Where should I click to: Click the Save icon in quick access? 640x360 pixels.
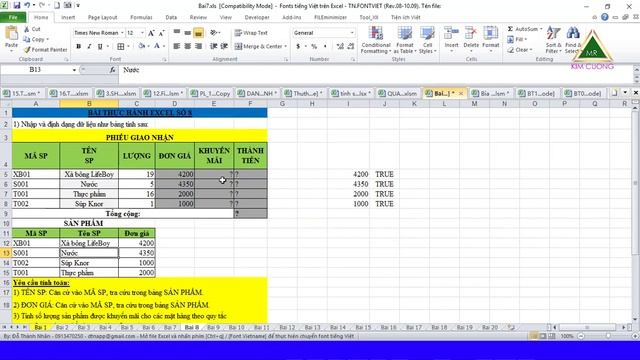tap(17, 6)
